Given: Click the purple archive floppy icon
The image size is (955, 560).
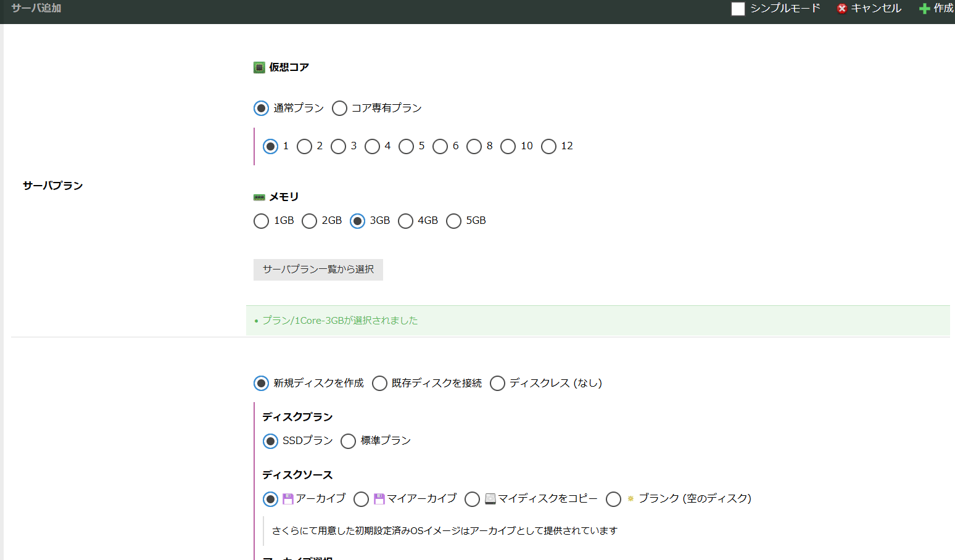Looking at the screenshot, I should (x=288, y=499).
